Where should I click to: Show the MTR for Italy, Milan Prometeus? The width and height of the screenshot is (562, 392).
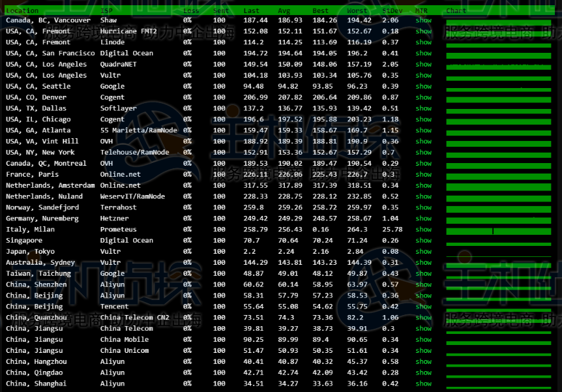(424, 230)
